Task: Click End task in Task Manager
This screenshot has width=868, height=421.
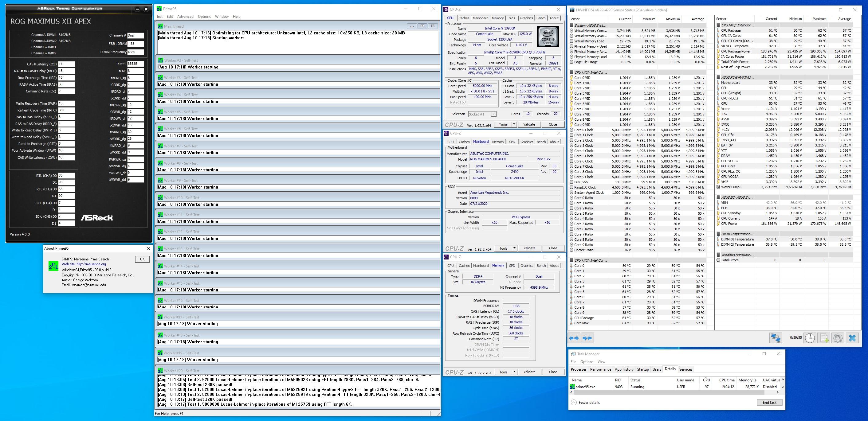Action: tap(770, 403)
